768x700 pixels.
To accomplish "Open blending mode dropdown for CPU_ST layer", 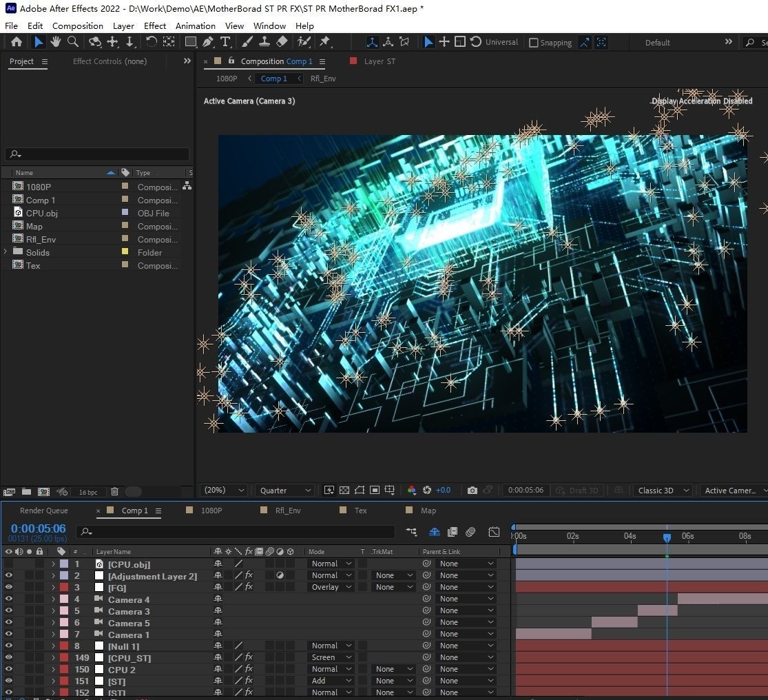I will 331,657.
